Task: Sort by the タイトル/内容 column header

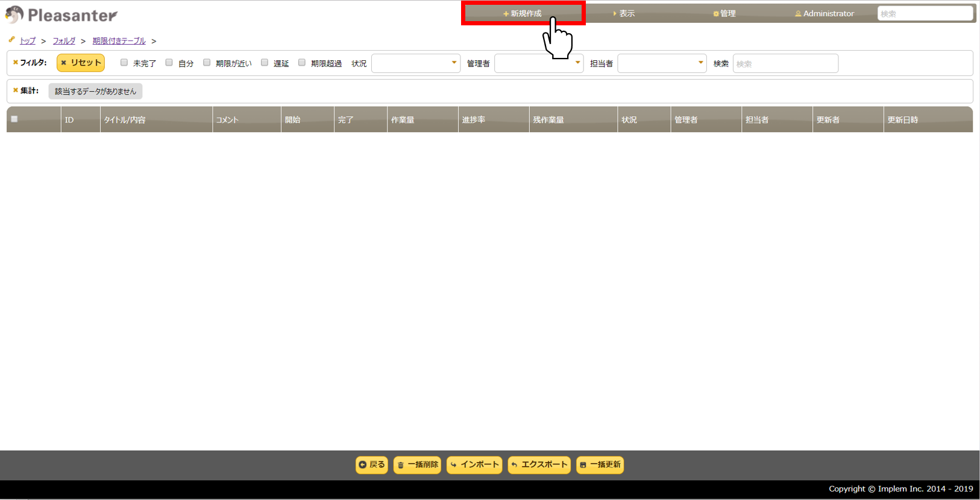Action: (x=156, y=119)
